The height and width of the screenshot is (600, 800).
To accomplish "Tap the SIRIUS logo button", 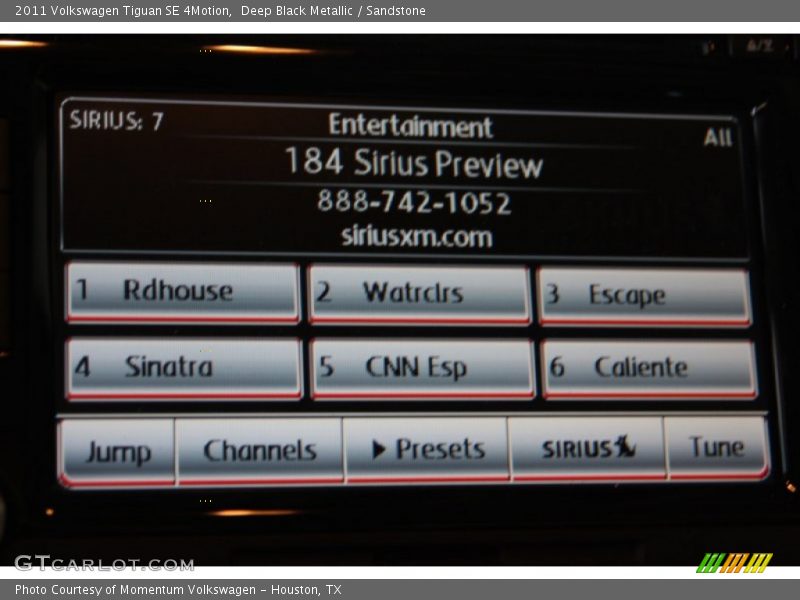I will tap(588, 448).
